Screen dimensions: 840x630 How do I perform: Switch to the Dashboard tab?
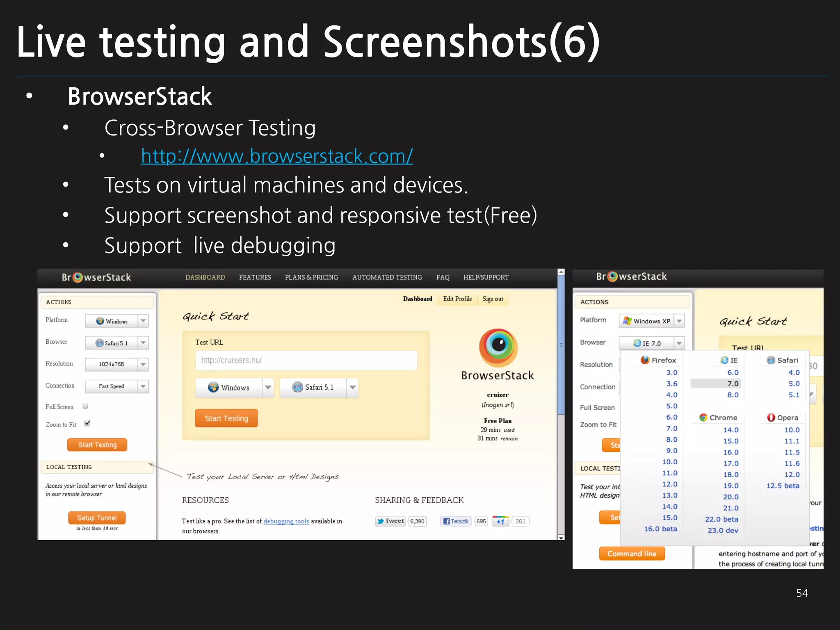pyautogui.click(x=418, y=299)
